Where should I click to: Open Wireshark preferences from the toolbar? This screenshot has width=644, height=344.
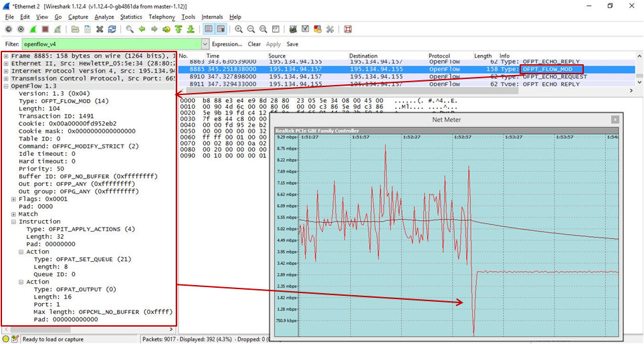[330, 29]
